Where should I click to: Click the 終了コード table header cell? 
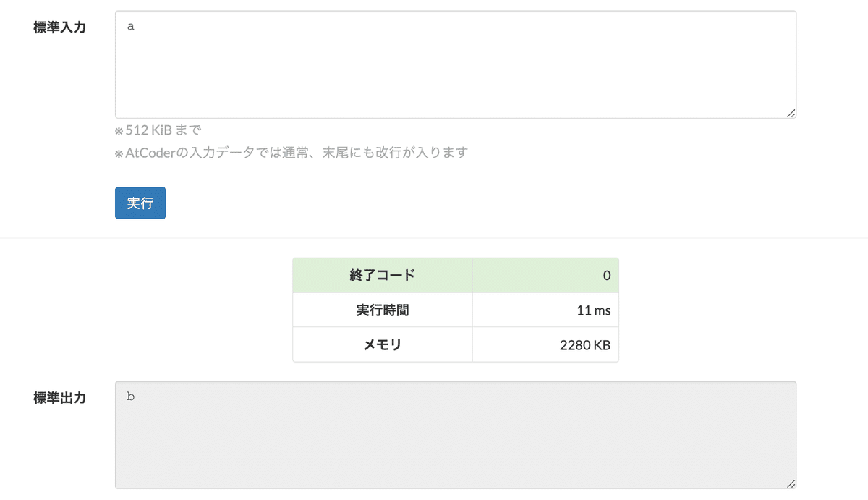[x=383, y=275]
